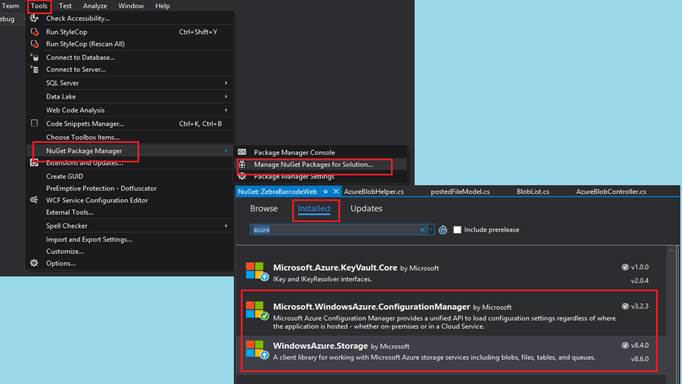Switch to the Updates tab
682x384 pixels.
(366, 209)
